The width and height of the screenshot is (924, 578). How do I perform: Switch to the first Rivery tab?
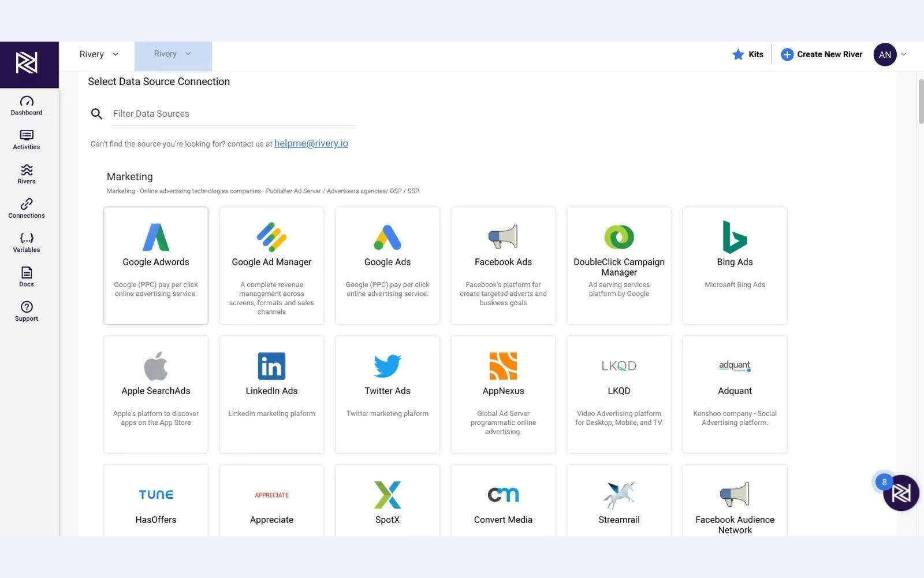[98, 55]
